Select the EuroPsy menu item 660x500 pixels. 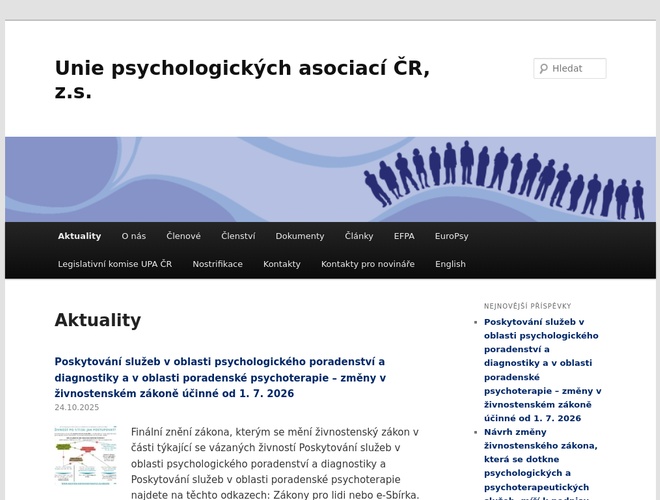tap(451, 236)
